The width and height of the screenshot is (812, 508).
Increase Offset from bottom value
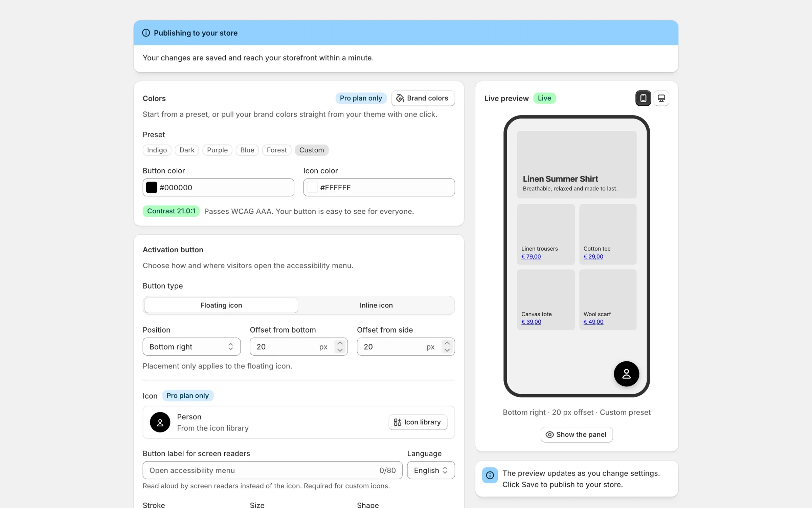coord(340,343)
